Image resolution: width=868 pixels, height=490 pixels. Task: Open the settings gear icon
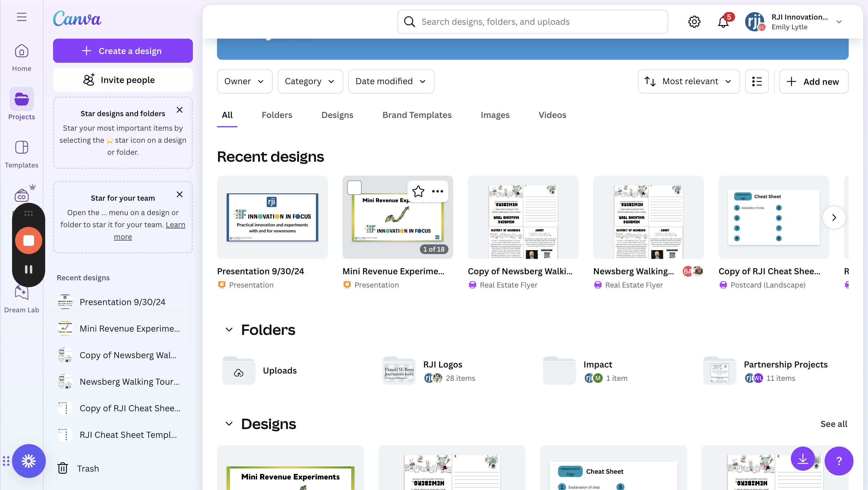[694, 22]
